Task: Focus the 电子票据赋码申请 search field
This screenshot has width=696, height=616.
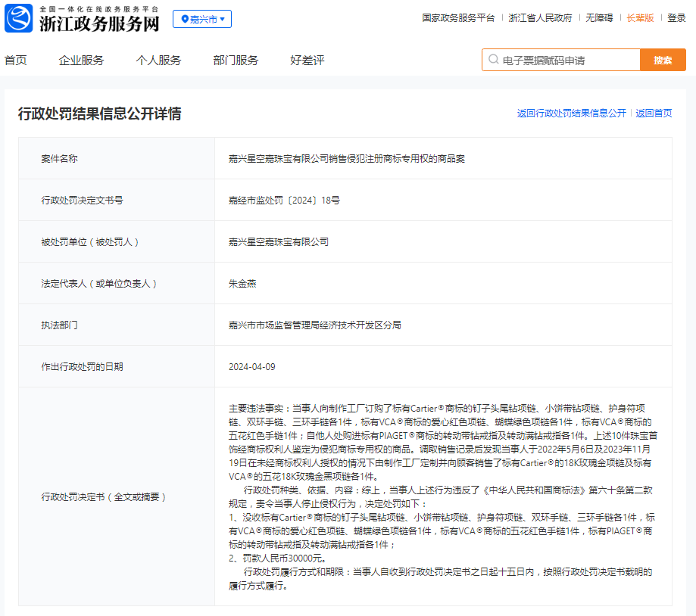Action: 561,60
